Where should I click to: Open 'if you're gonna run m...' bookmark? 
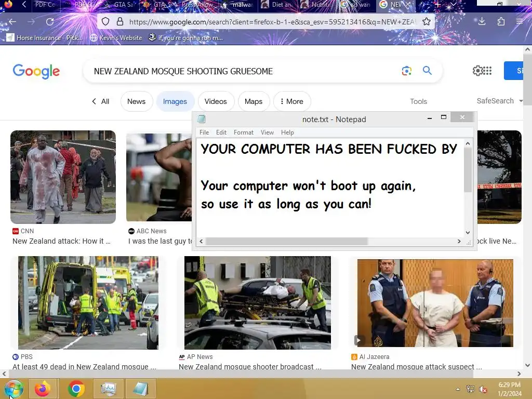[185, 37]
